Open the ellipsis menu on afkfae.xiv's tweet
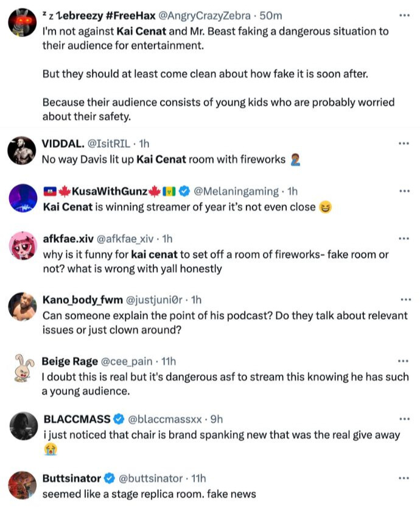 tap(404, 239)
